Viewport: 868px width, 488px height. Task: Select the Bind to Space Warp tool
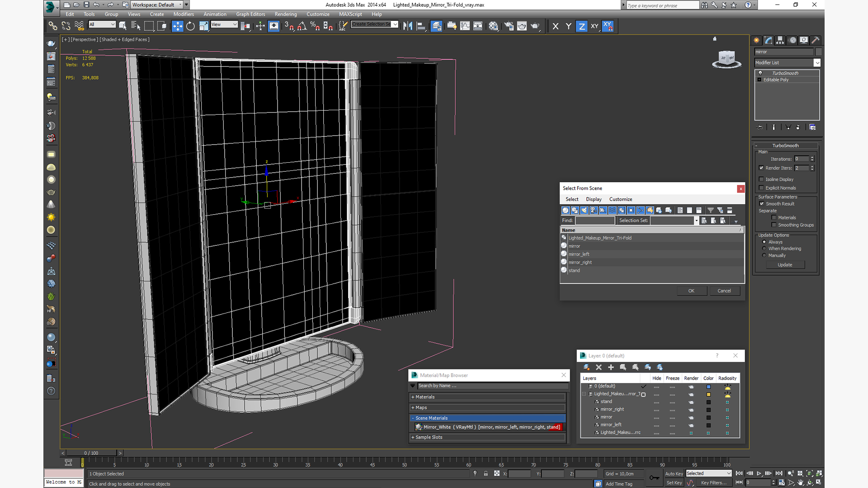[79, 26]
